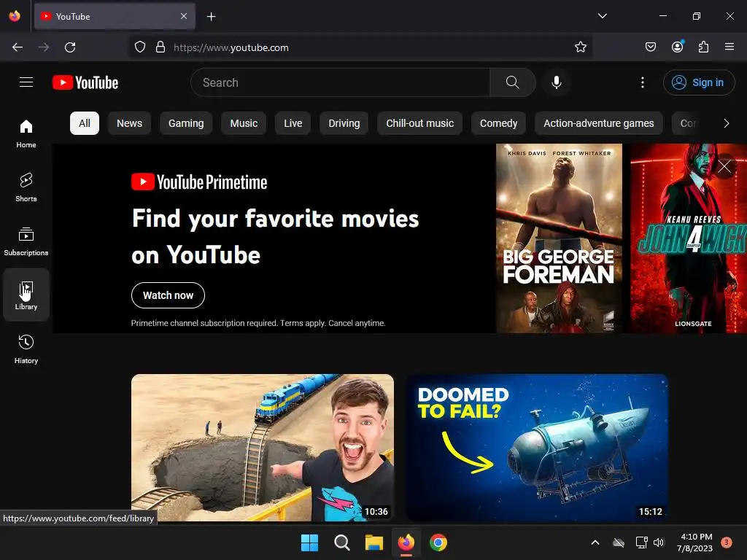This screenshot has width=747, height=560.
Task: View site security padlock info
Action: [x=160, y=47]
